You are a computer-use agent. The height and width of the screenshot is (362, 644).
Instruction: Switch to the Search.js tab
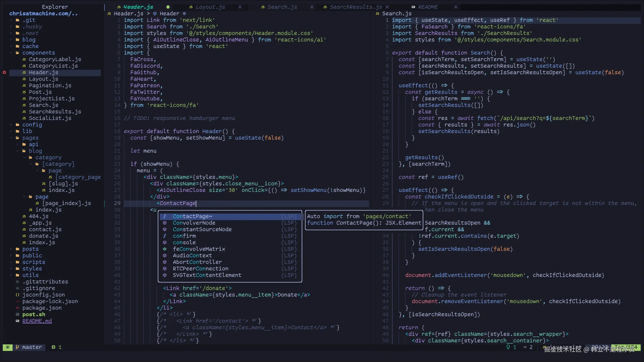click(x=282, y=7)
